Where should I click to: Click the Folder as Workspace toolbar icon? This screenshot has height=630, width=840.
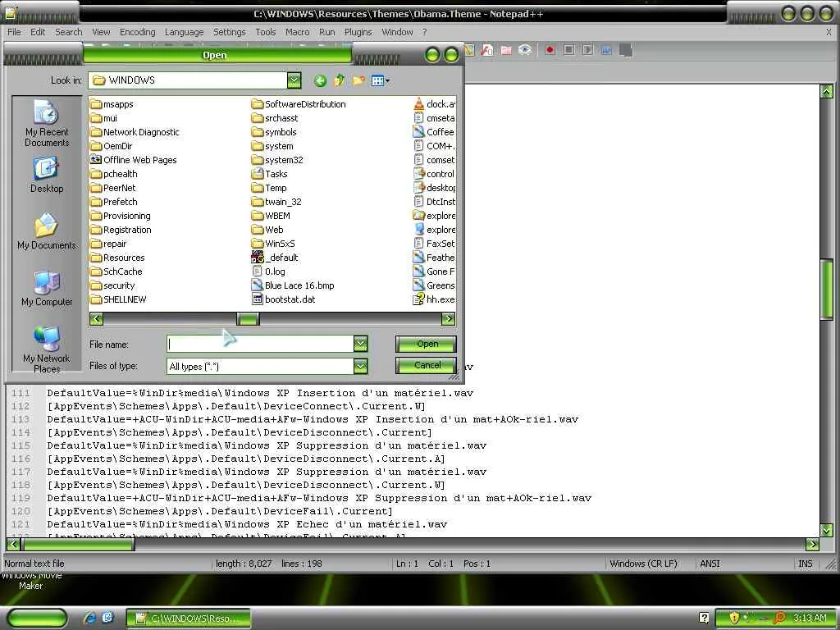click(506, 50)
